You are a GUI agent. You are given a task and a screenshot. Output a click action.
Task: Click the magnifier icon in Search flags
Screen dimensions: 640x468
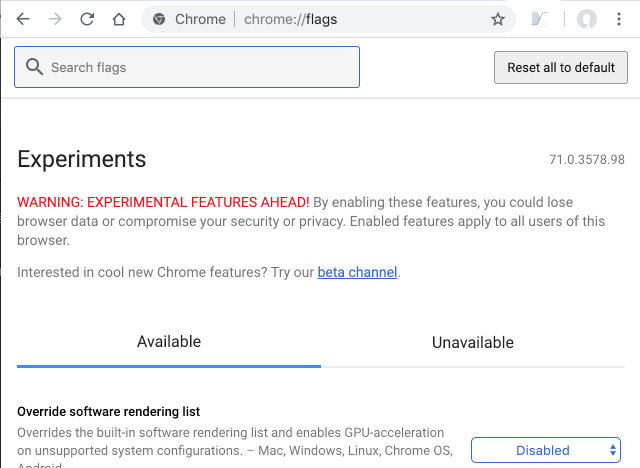pos(34,67)
